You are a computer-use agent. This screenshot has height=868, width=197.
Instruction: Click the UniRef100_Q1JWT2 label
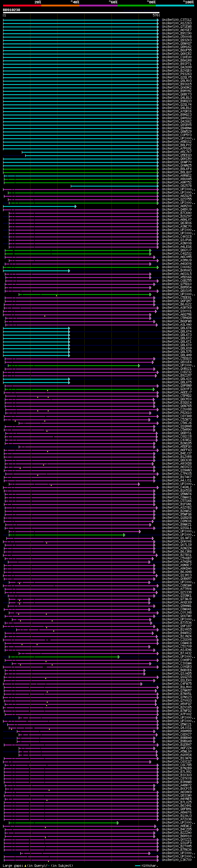click(177, 538)
